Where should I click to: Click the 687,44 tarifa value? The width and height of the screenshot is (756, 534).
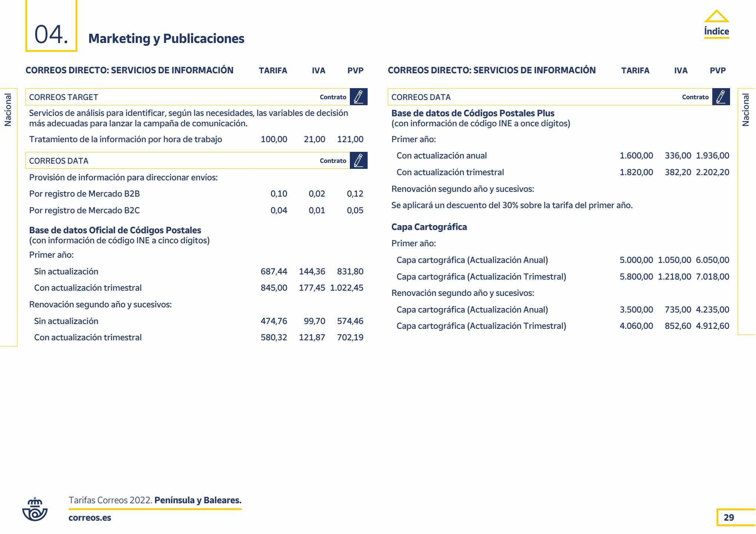coord(274,271)
